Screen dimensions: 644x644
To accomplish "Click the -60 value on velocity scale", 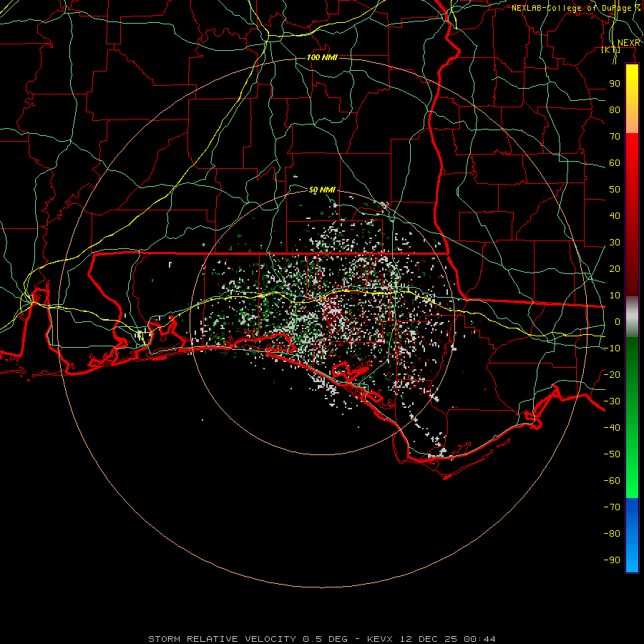I will [612, 481].
